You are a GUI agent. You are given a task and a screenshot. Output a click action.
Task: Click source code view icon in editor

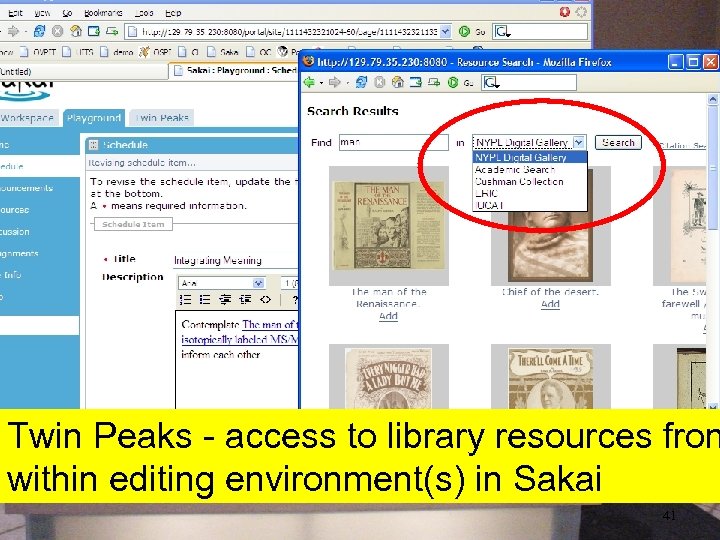265,300
